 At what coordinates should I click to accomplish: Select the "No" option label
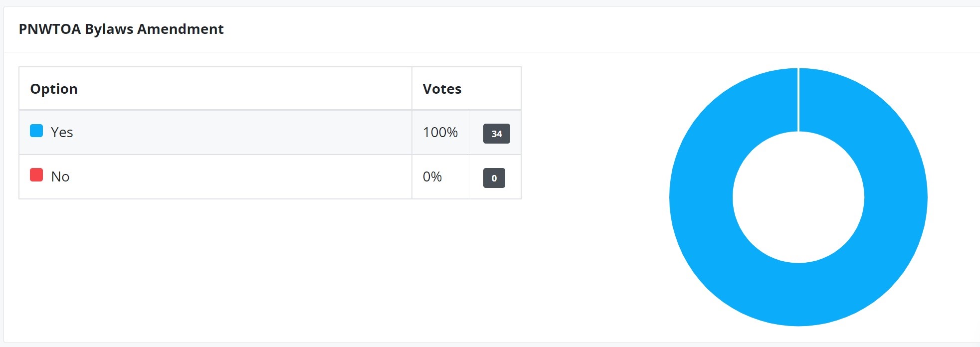[60, 176]
